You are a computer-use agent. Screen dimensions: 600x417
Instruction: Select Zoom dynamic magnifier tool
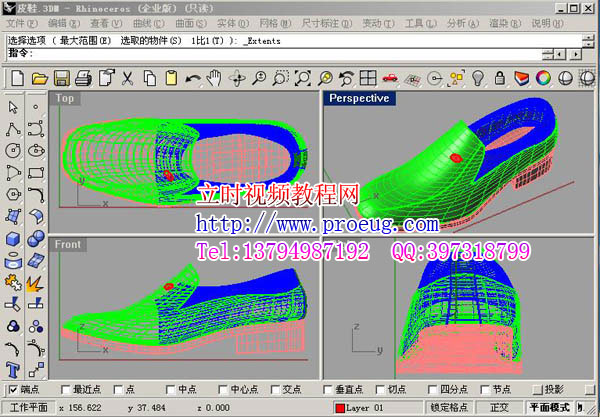(259, 78)
